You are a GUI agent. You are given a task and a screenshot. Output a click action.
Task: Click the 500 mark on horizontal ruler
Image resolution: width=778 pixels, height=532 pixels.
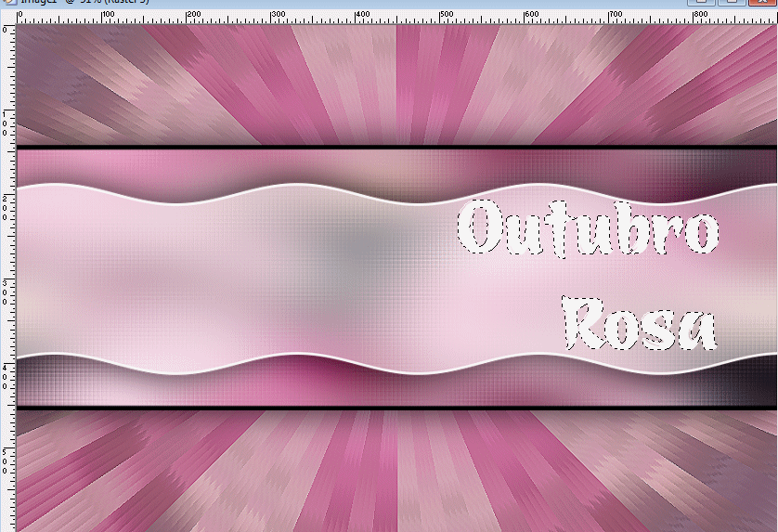(447, 14)
